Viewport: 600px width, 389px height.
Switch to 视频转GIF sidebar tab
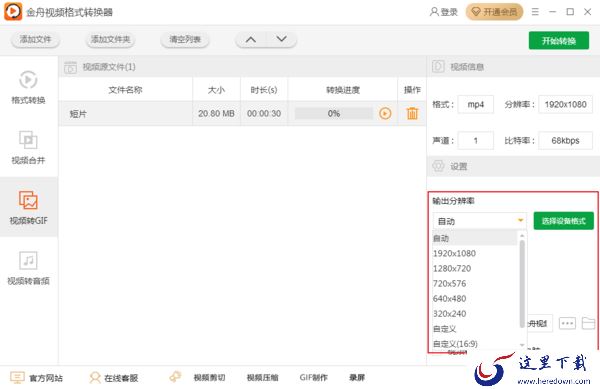[29, 207]
